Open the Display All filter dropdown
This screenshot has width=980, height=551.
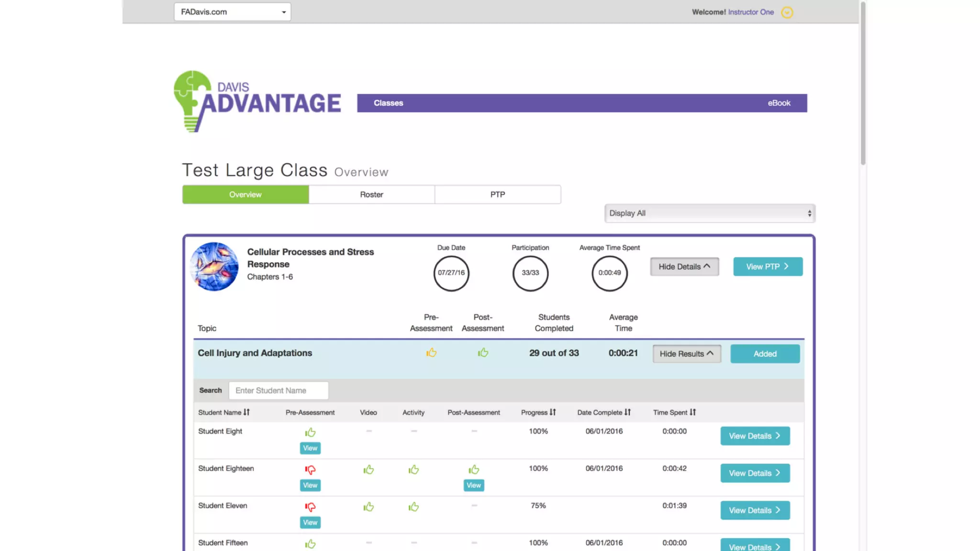point(709,213)
